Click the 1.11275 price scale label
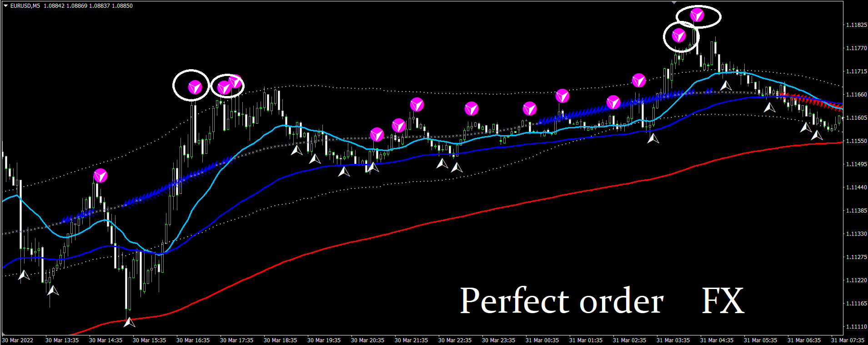 click(856, 257)
